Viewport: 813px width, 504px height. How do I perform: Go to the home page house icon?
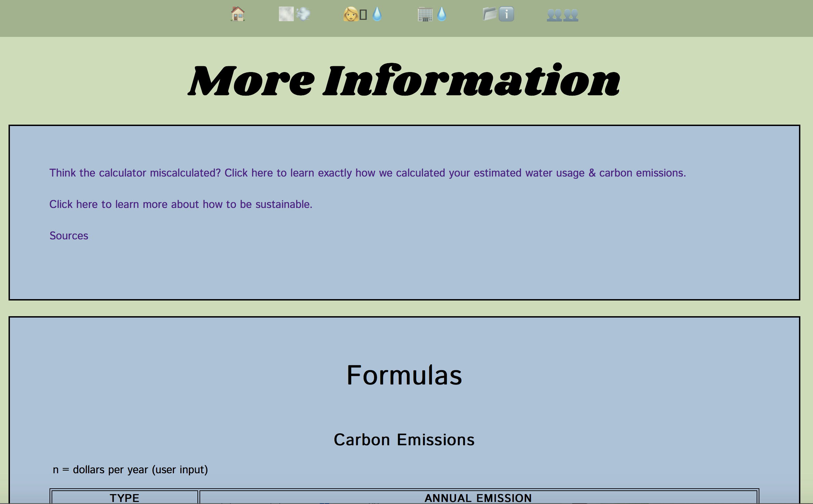point(238,14)
